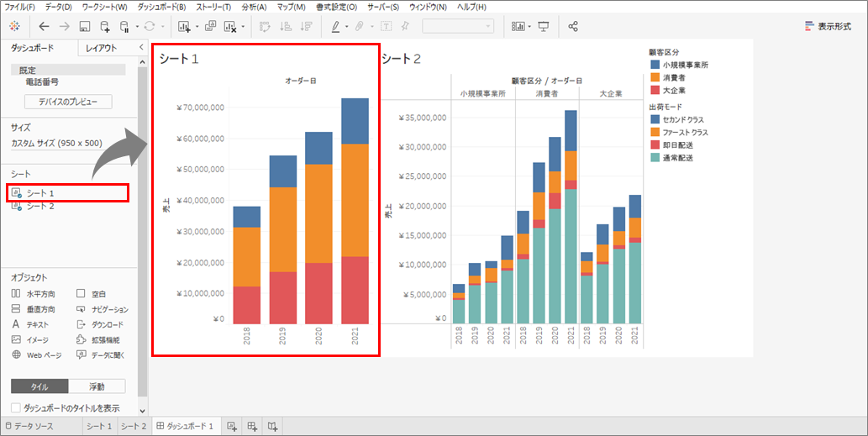Open the 表示形式 Show Me panel

coord(829,26)
